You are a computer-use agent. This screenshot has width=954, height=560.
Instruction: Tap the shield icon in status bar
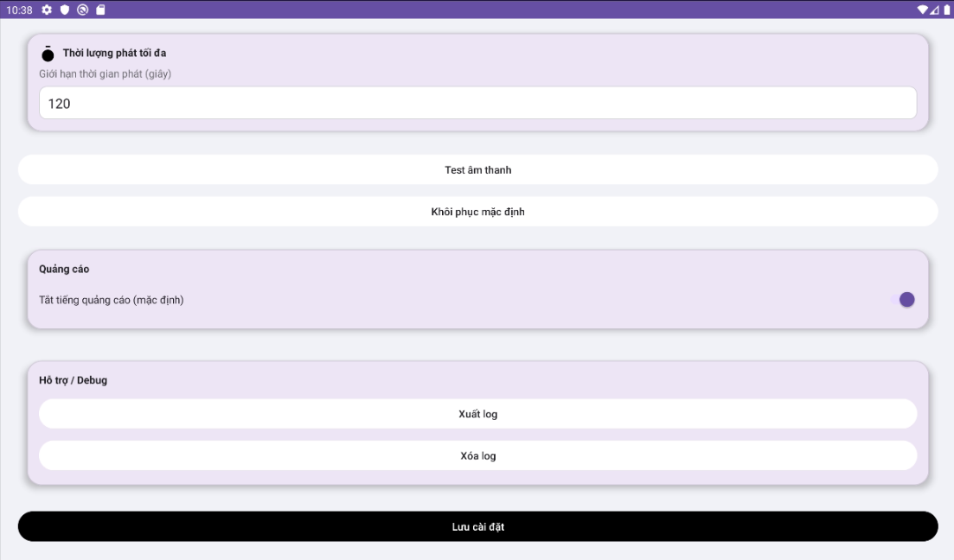tap(64, 10)
